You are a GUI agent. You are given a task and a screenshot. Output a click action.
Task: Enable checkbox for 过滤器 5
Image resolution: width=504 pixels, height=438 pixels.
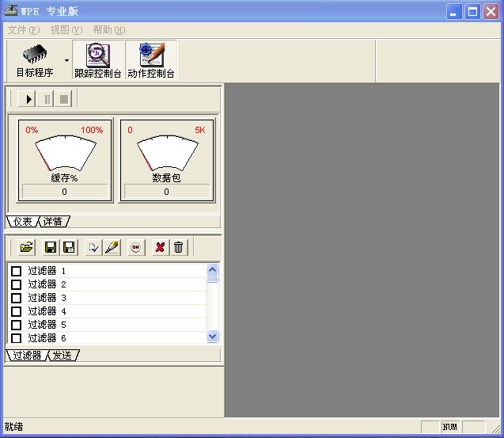(16, 325)
